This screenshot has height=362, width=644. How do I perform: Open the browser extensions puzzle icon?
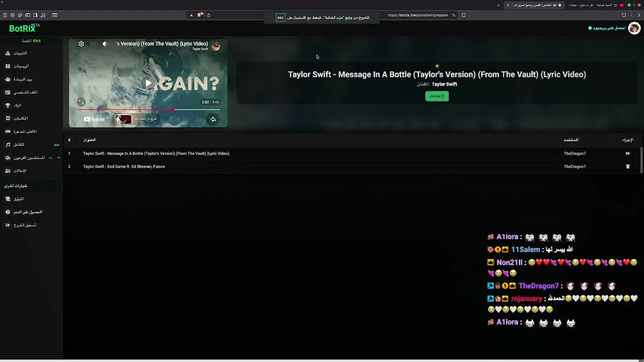pyautogui.click(x=20, y=15)
